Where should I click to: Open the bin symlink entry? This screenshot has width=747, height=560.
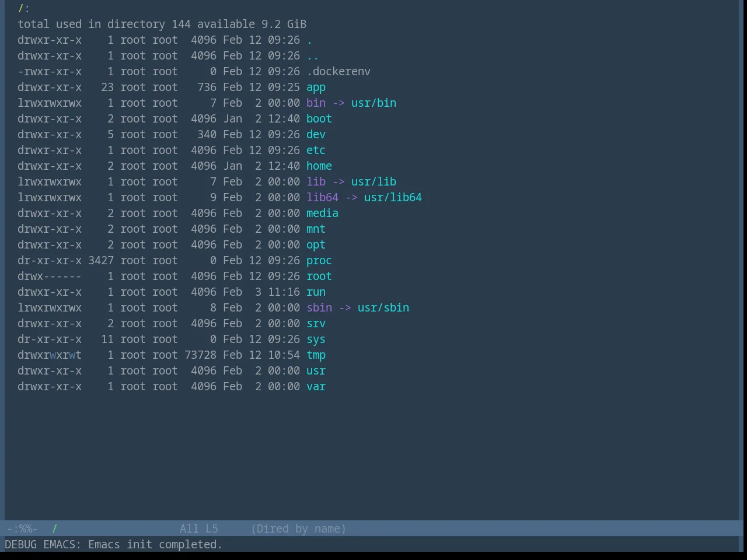316,103
